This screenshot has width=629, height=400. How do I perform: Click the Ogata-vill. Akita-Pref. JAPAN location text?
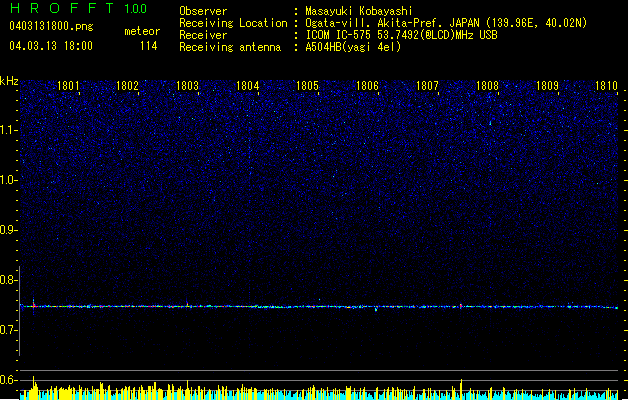pos(446,23)
